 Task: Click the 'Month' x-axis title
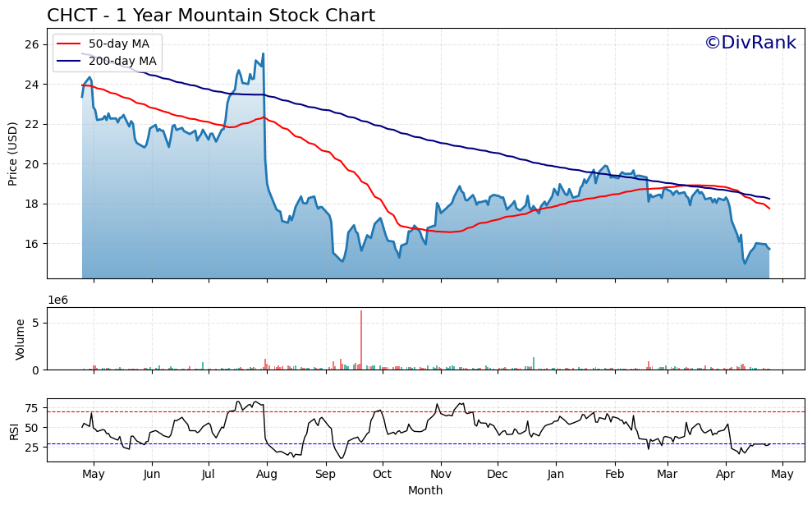coord(425,490)
